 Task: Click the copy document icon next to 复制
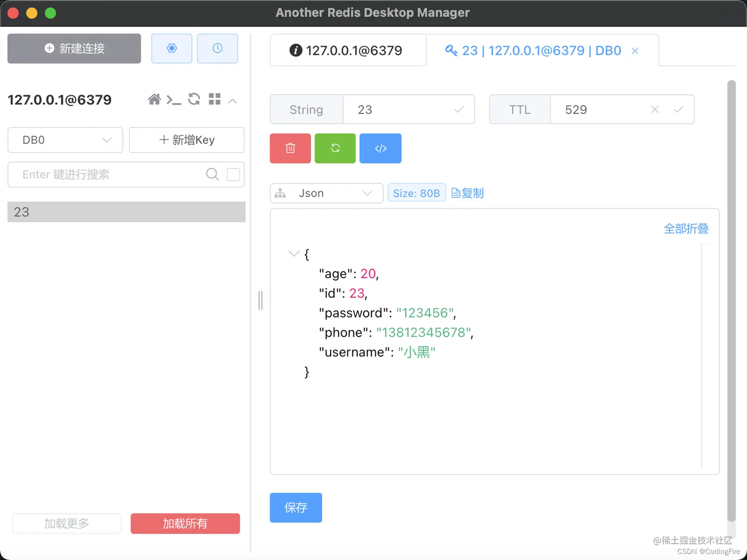456,193
